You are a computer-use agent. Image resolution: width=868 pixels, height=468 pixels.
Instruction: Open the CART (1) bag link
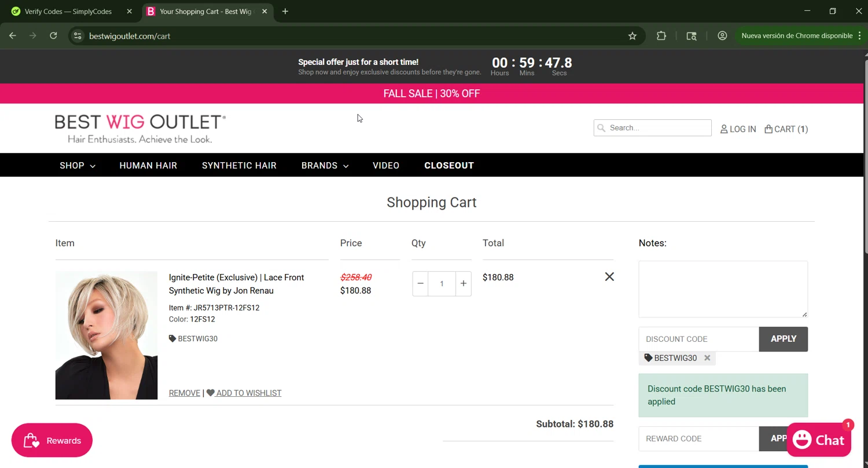786,129
